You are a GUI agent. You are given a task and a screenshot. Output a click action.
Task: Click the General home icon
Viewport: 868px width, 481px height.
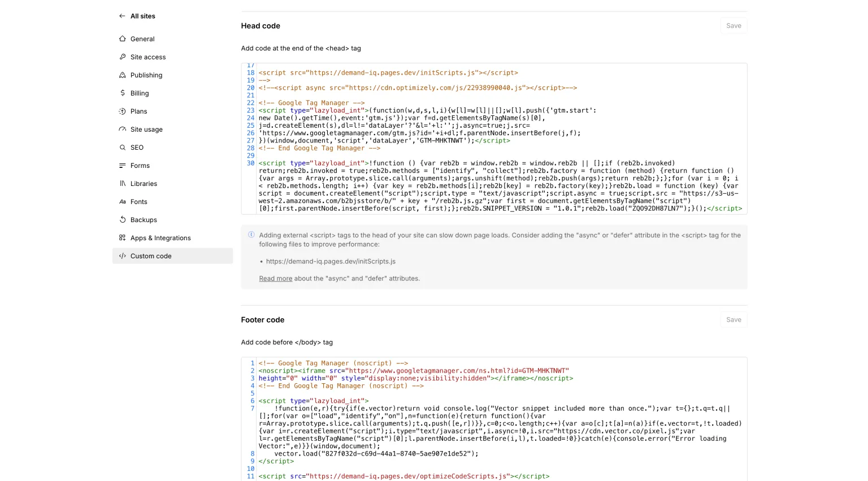pos(122,39)
